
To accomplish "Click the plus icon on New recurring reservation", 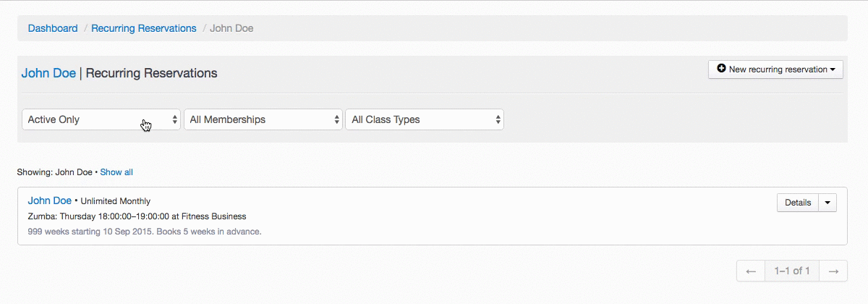I will click(721, 69).
